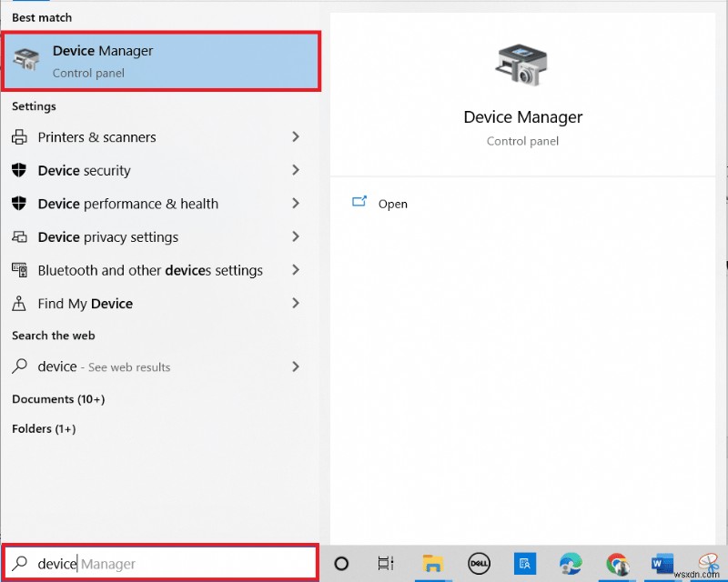
Task: Click the printer icon beside Printers & scanners
Action: pos(20,137)
